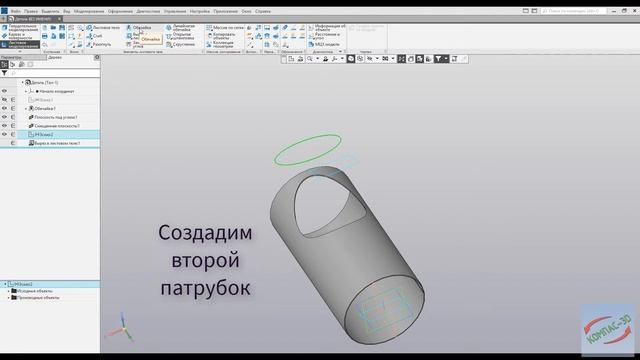Expand the Начало координат node
The image size is (640, 360).
pos(26,91)
